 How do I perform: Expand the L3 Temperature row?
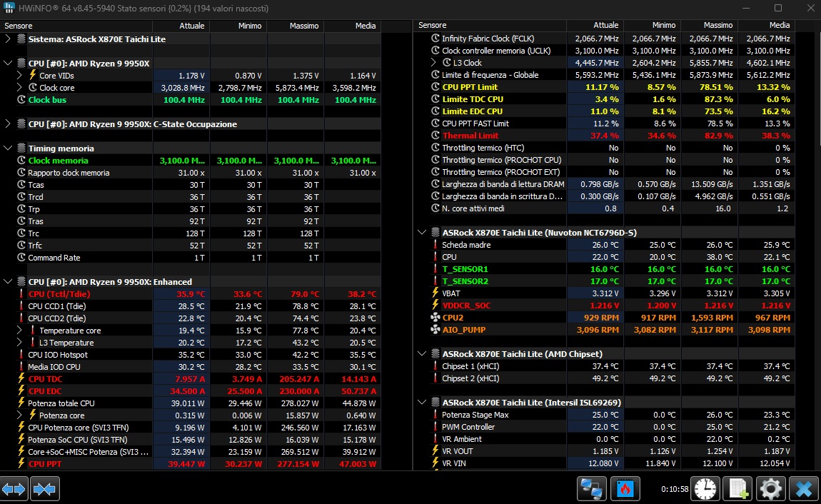click(x=19, y=342)
